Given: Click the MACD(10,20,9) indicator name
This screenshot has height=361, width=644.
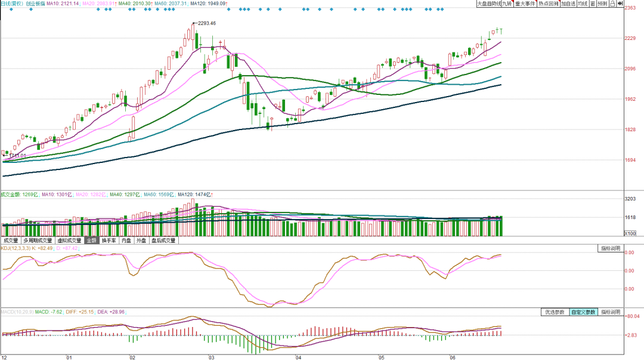Looking at the screenshot, I should [17, 312].
